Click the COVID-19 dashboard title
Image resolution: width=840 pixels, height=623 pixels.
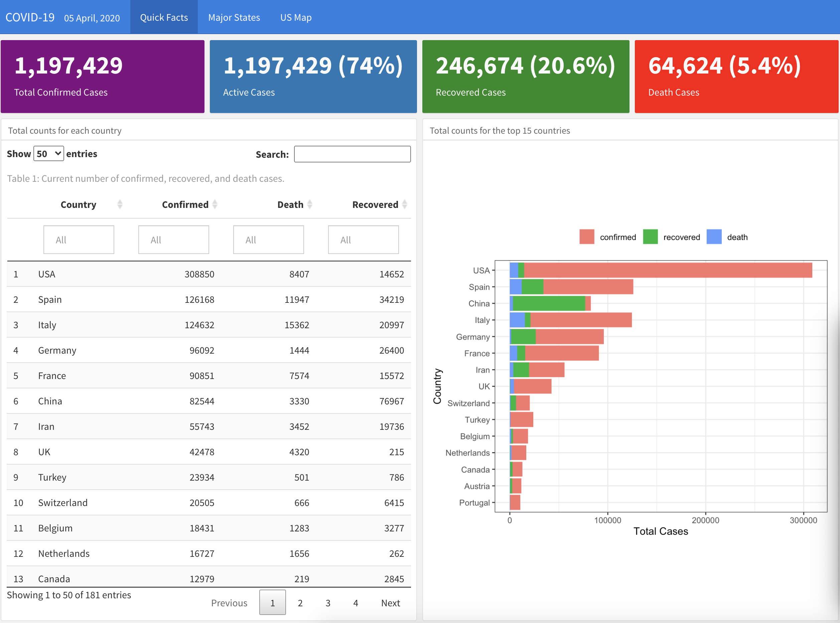pyautogui.click(x=30, y=17)
